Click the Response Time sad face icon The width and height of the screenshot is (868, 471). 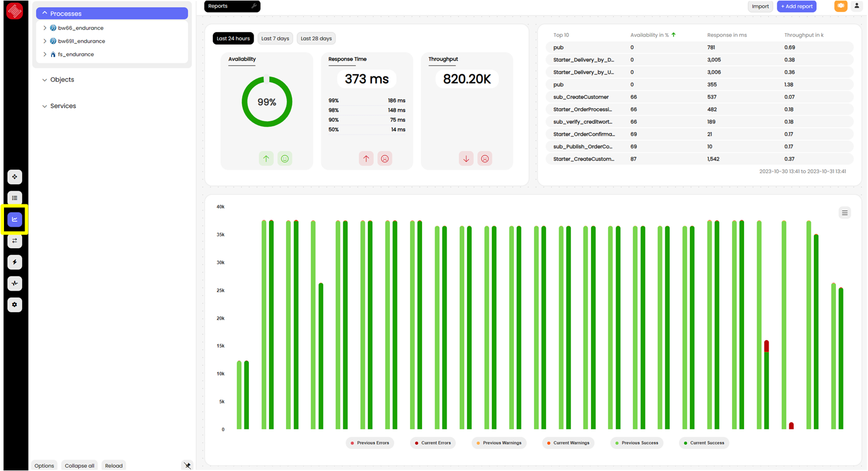(385, 159)
